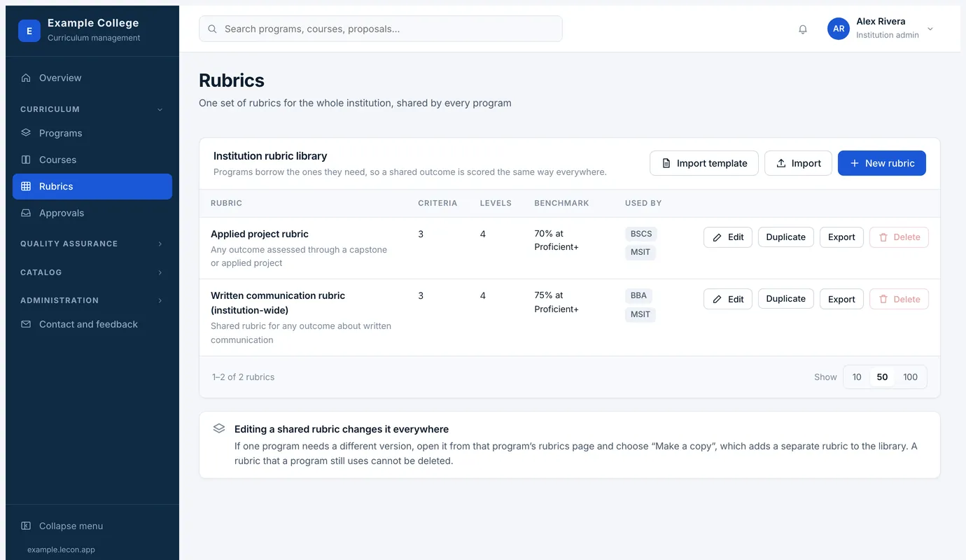Click the 1–2 of 2 rubrics count
Screen dimensions: 966x560
click(x=243, y=377)
